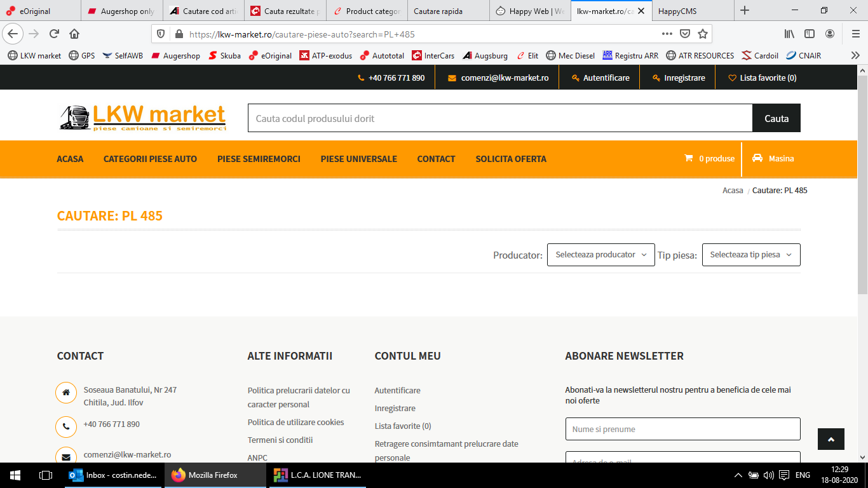This screenshot has height=488, width=868.
Task: Follow the Acasa breadcrumb link
Action: [x=733, y=191]
